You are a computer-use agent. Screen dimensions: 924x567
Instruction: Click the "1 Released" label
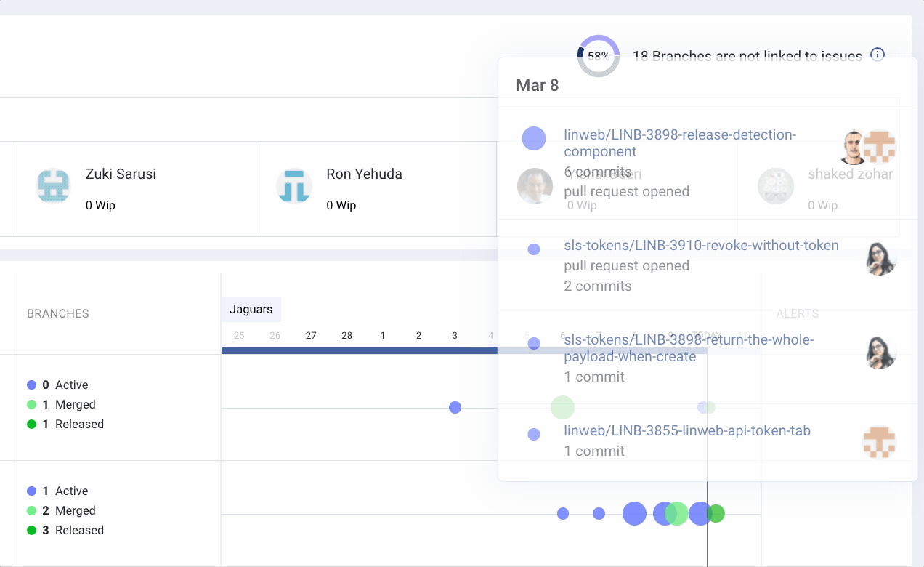(x=73, y=424)
